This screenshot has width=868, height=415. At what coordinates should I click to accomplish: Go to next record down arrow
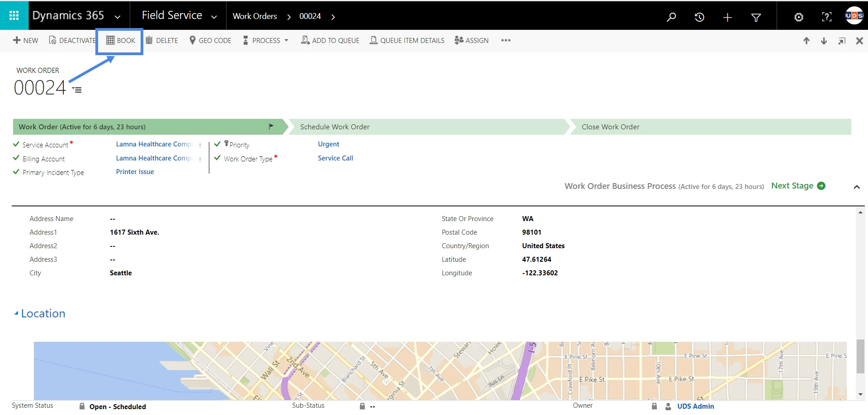824,41
